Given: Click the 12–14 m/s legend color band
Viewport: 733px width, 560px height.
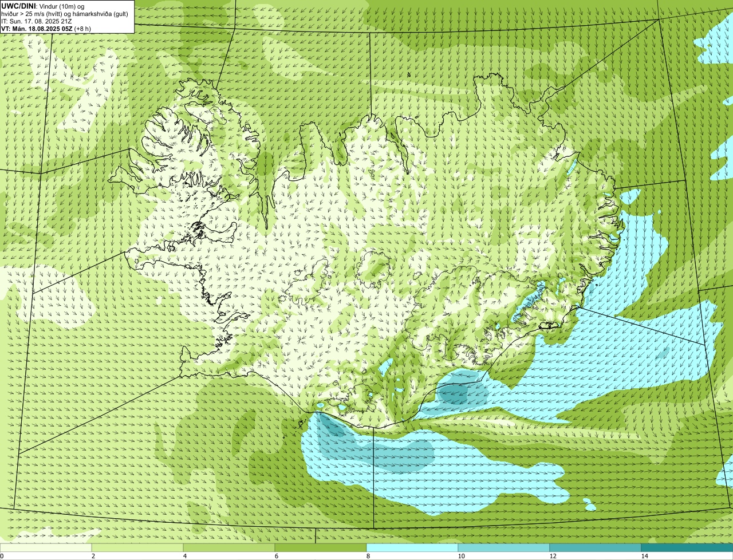Looking at the screenshot, I should (x=596, y=547).
